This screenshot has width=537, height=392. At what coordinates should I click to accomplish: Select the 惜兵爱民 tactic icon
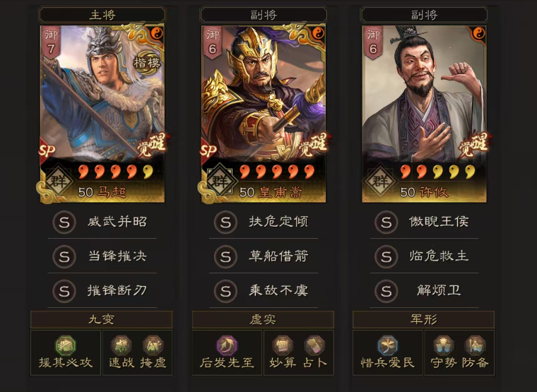click(388, 346)
